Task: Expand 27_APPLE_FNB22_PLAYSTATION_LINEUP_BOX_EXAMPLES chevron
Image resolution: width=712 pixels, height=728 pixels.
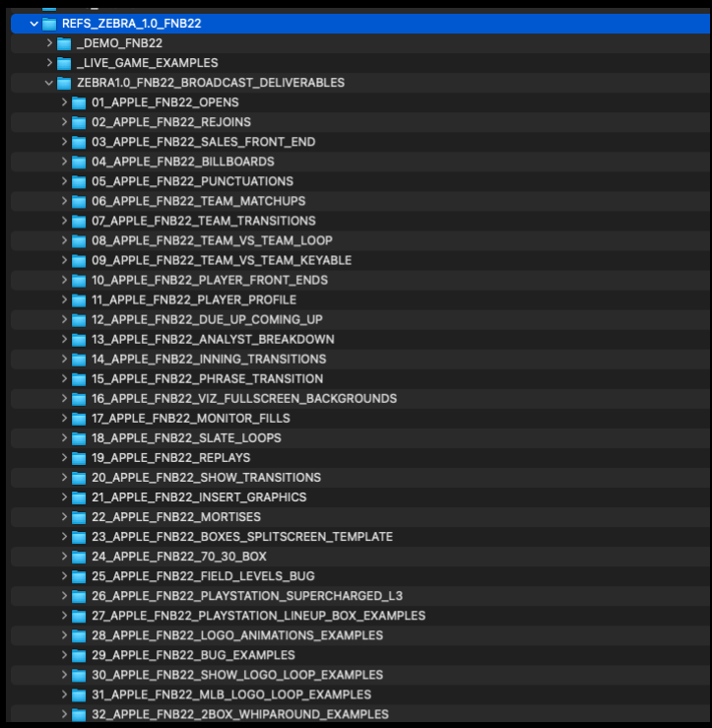Action: (65, 615)
